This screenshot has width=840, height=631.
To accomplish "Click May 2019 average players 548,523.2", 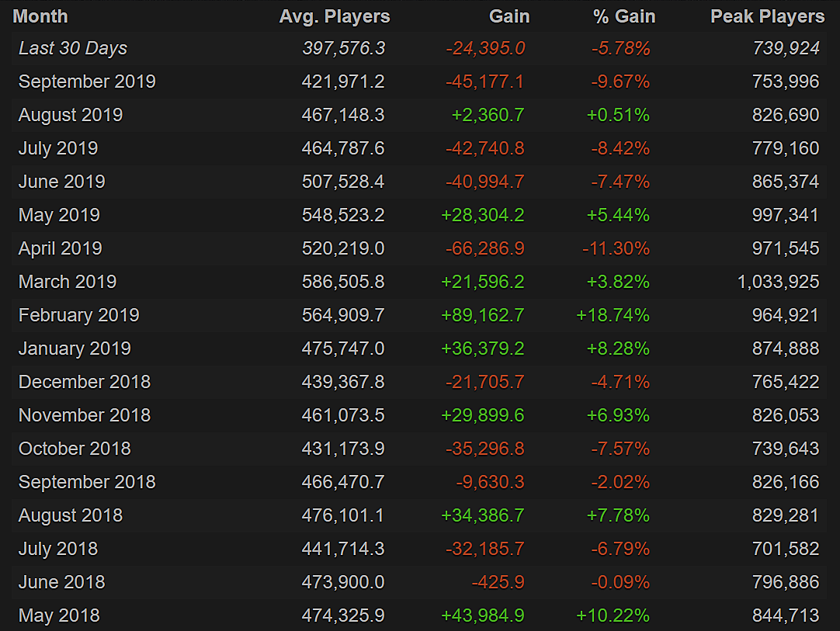I will pos(343,215).
